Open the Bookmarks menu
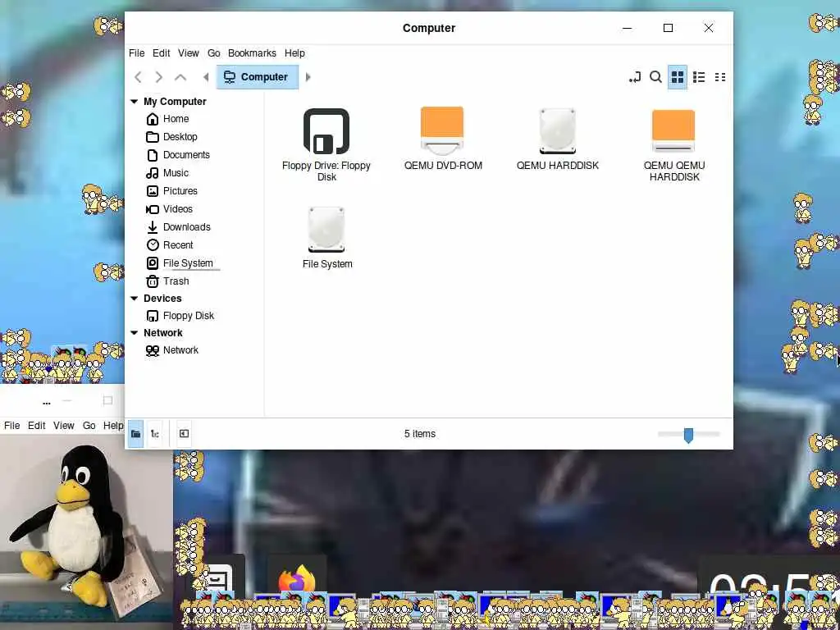The width and height of the screenshot is (840, 630). click(252, 53)
